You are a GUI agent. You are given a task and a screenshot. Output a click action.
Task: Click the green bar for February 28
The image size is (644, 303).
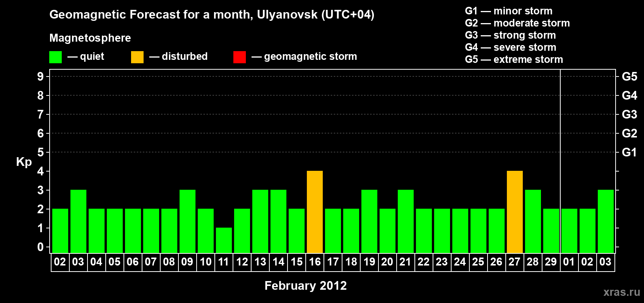tap(533, 221)
